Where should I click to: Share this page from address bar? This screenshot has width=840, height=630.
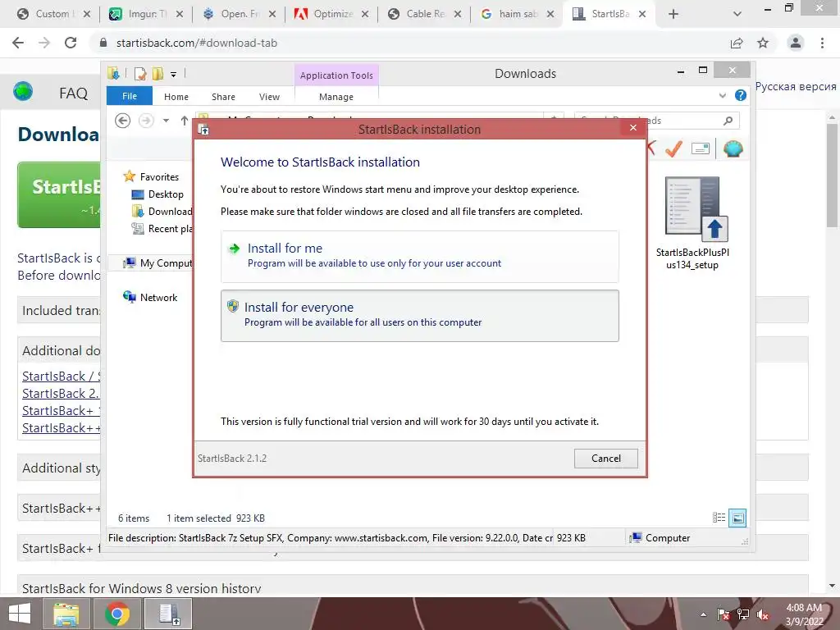(x=737, y=43)
